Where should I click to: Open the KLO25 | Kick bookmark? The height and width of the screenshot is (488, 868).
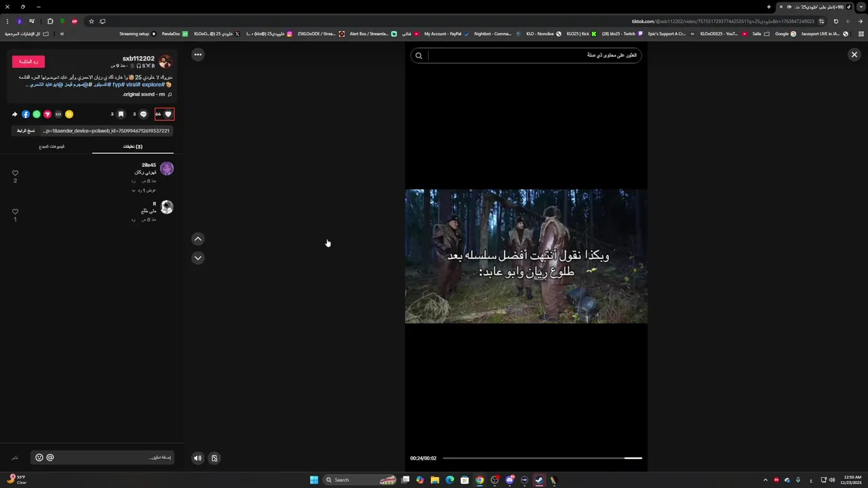tap(581, 34)
